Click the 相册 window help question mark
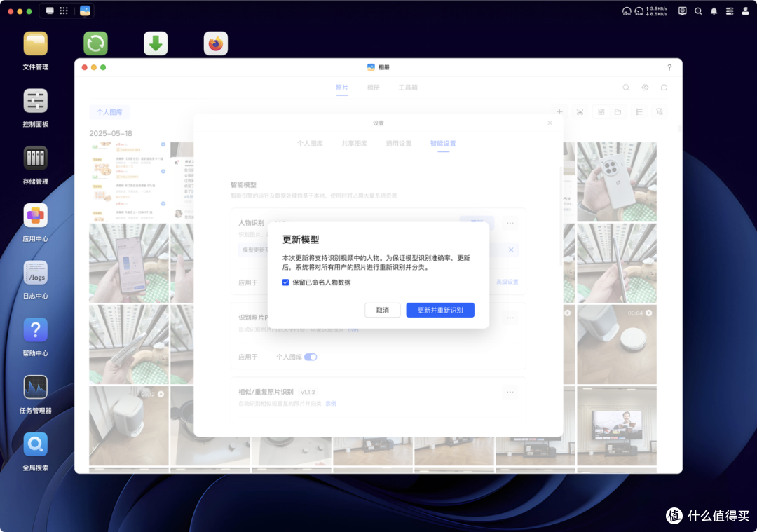Viewport: 757px width, 532px height. point(669,67)
